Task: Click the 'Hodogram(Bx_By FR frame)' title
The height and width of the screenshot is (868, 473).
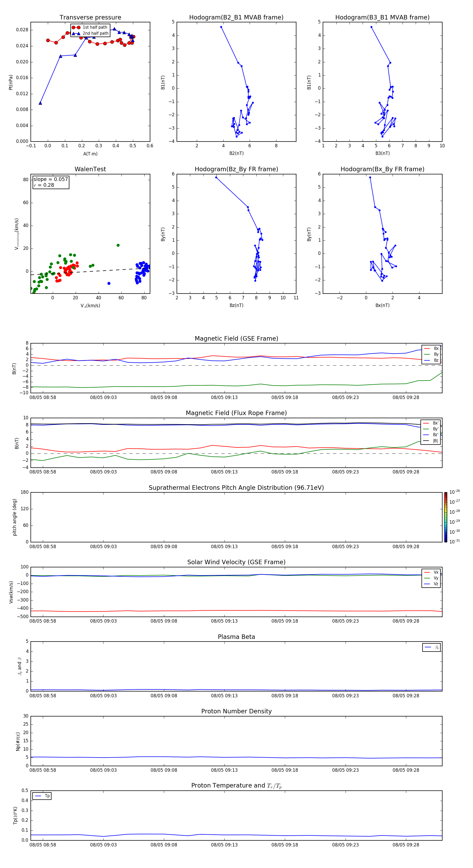Action: pyautogui.click(x=382, y=169)
